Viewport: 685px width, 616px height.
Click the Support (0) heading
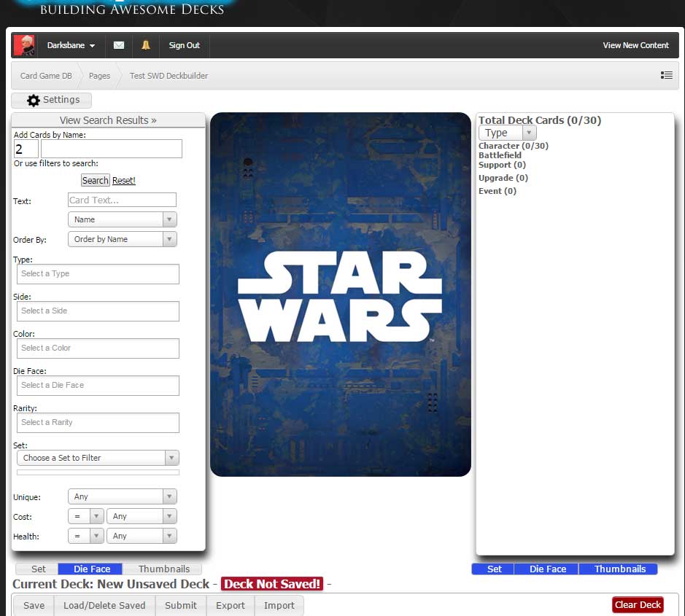tap(502, 165)
